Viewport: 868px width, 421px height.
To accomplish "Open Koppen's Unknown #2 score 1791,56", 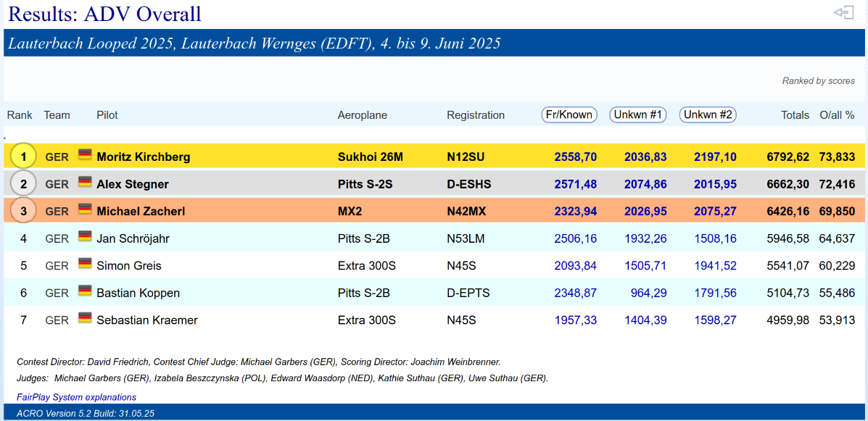I will 715,293.
